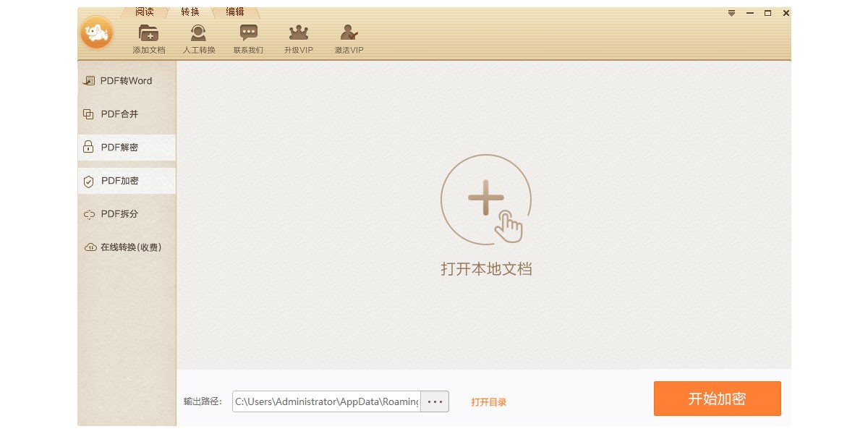Select the 转换 (Convert) tab

190,12
